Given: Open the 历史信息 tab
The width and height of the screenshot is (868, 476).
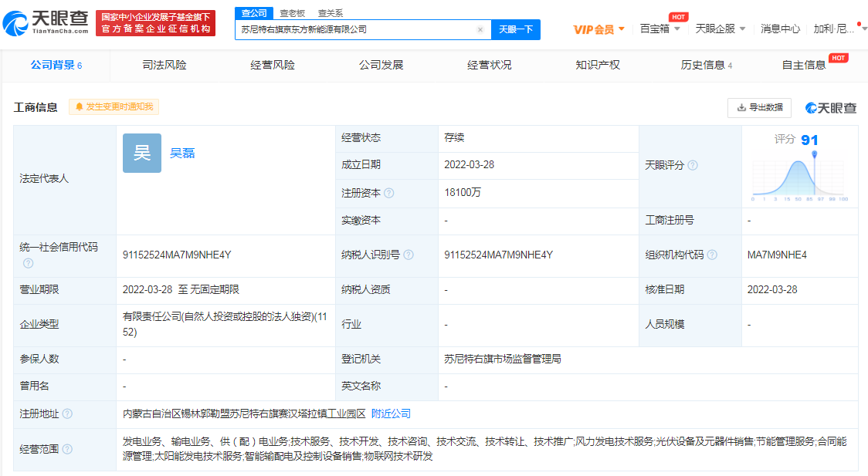Looking at the screenshot, I should pyautogui.click(x=706, y=66).
